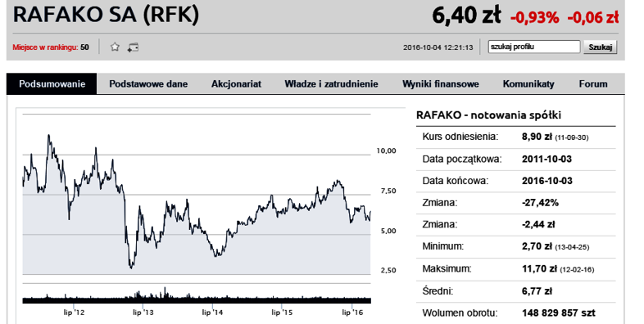This screenshot has width=644, height=324.
Task: Click the add-to-portfolio wallet icon
Action: pos(133,47)
